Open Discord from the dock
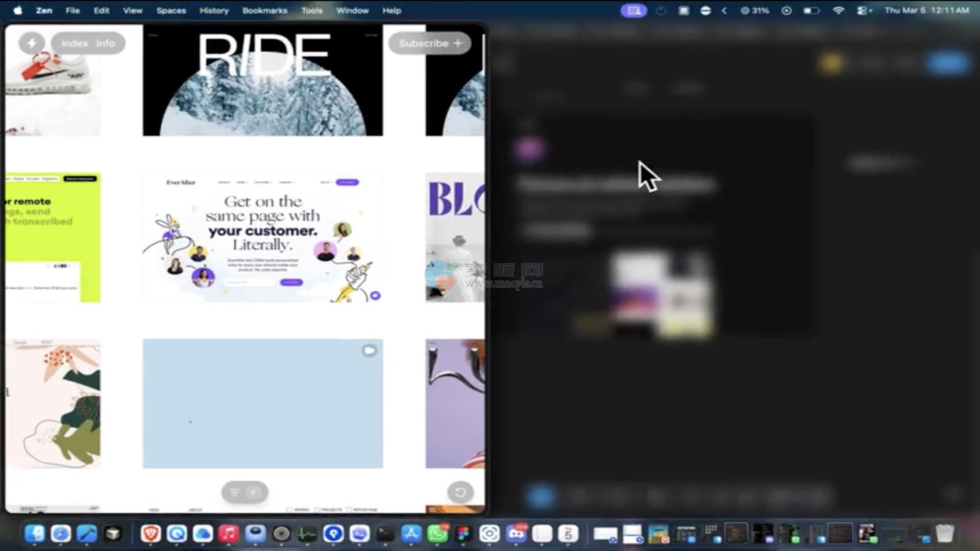980x551 pixels. pyautogui.click(x=516, y=534)
